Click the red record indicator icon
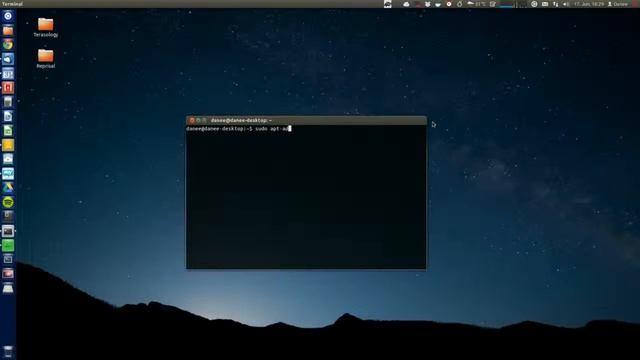640x360 pixels. tap(449, 4)
